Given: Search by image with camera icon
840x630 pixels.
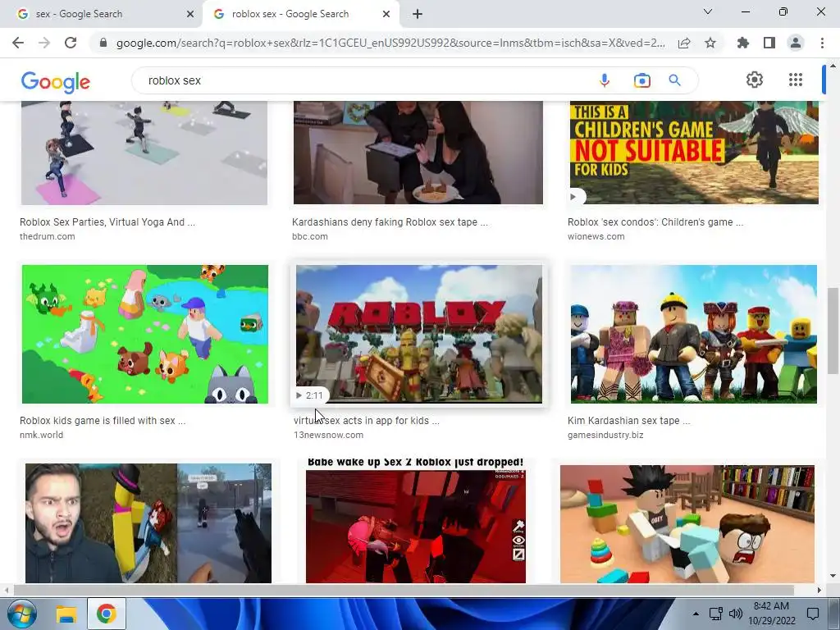Looking at the screenshot, I should click(641, 80).
